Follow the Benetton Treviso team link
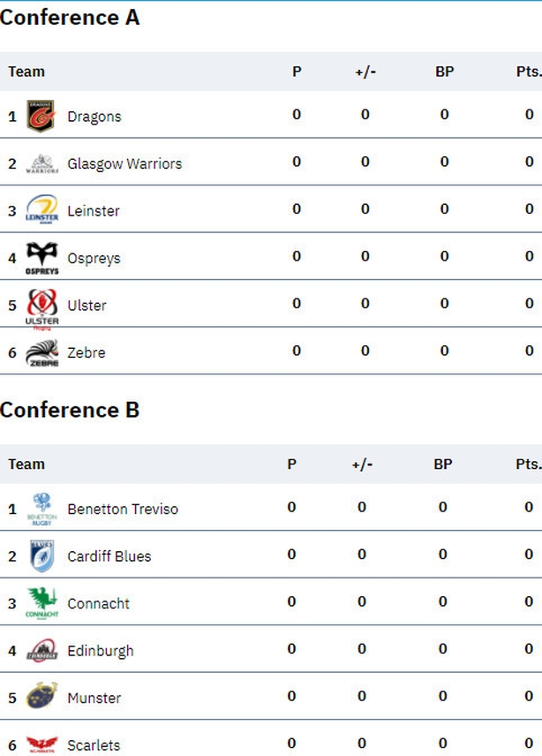Image resolution: width=542 pixels, height=756 pixels. tap(123, 509)
